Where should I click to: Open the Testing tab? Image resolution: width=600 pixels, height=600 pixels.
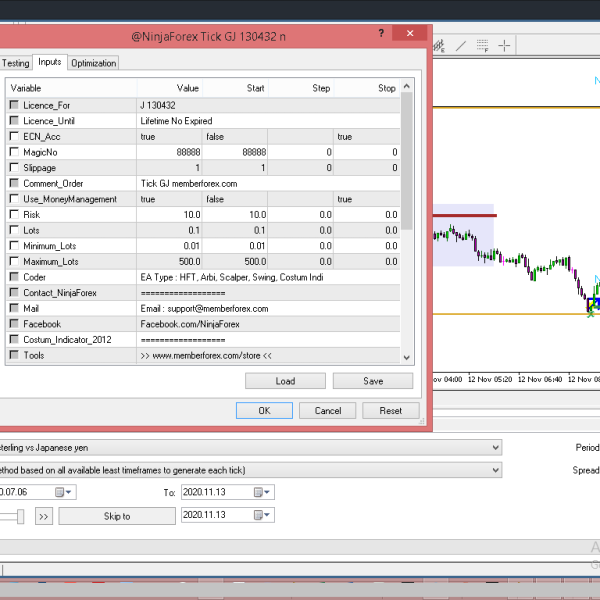click(x=15, y=63)
